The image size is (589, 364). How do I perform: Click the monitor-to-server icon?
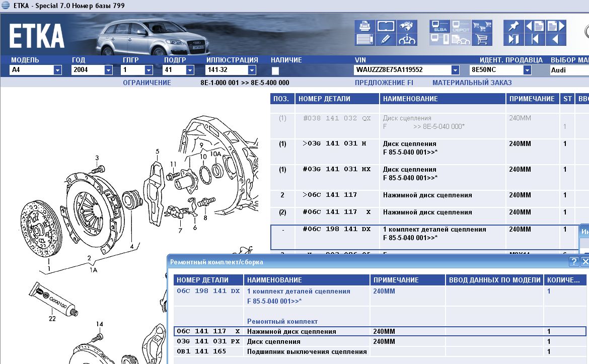[439, 39]
